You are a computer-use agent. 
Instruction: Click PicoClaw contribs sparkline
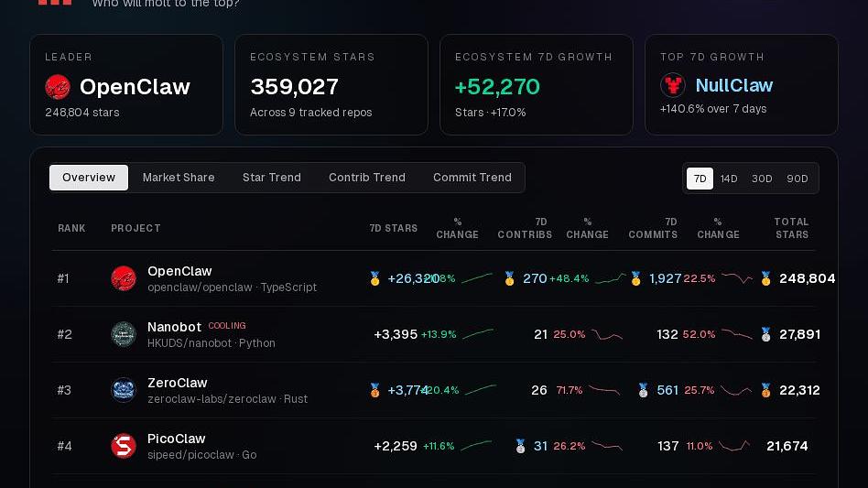(607, 445)
